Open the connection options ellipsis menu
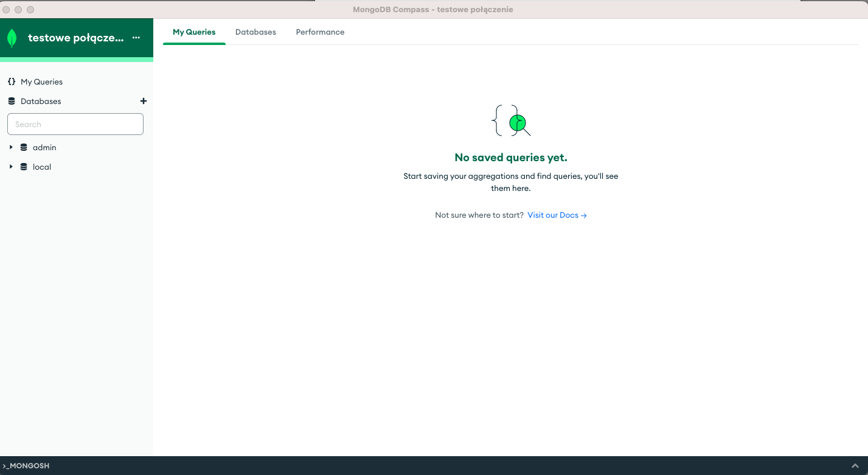This screenshot has width=868, height=475. point(136,38)
